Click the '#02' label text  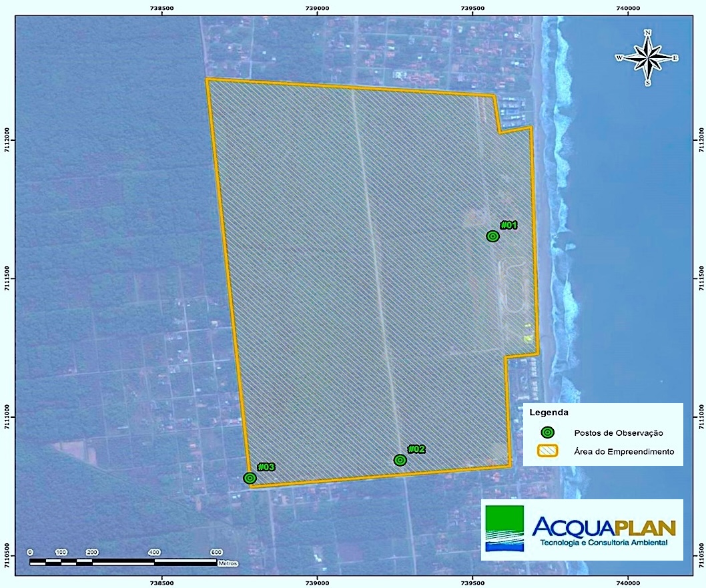tap(416, 449)
